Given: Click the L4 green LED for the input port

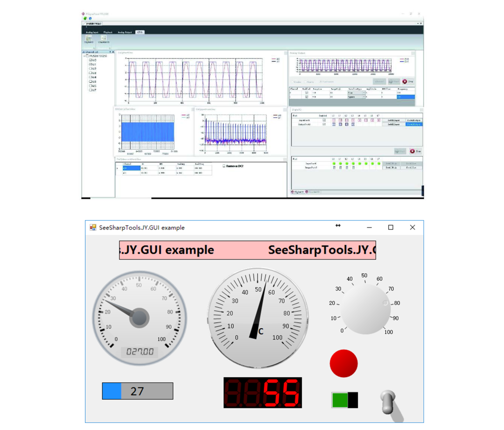Looking at the screenshot, I should pyautogui.click(x=360, y=163).
